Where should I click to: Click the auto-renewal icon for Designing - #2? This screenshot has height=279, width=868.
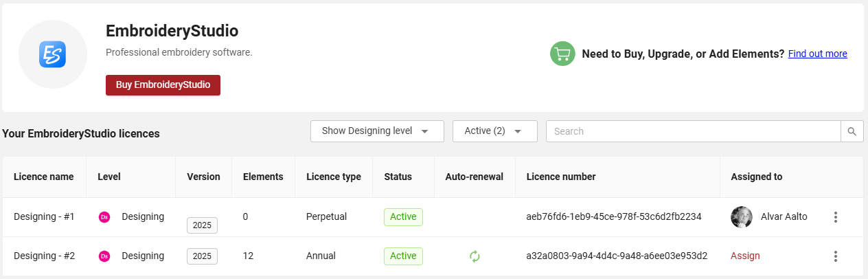pyautogui.click(x=475, y=256)
